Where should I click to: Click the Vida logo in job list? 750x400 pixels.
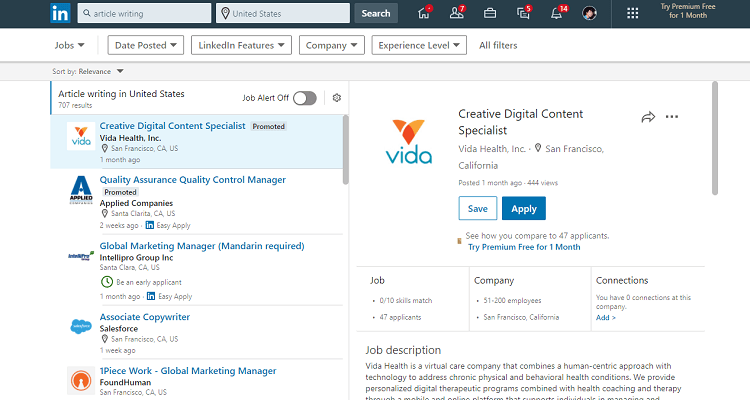click(81, 136)
